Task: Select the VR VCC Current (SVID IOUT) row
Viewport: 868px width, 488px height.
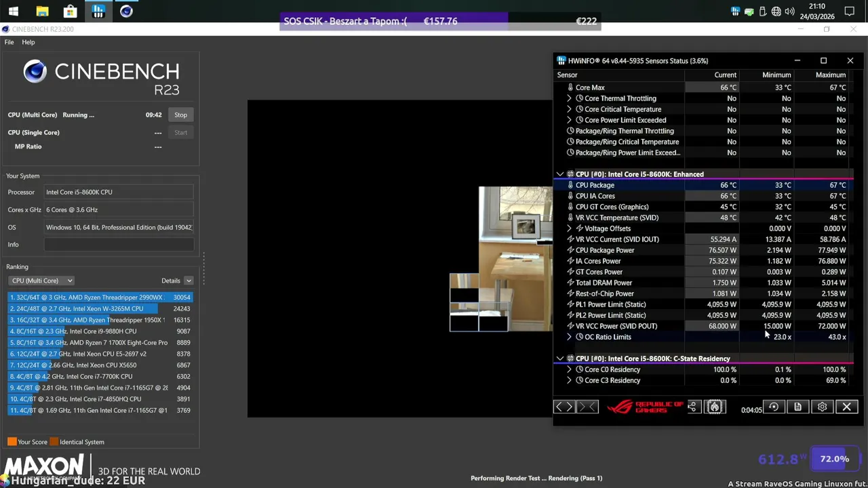Action: coord(703,239)
